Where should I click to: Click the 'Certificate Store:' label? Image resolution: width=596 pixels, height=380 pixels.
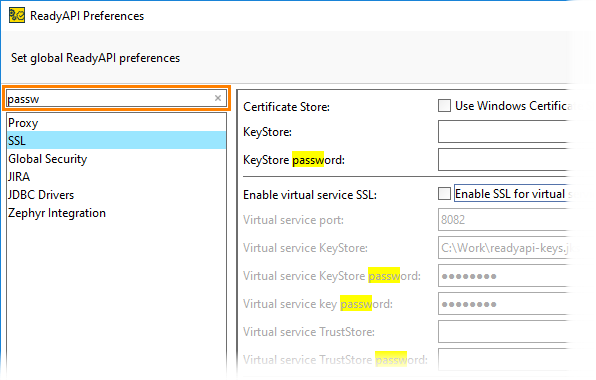[x=286, y=107]
